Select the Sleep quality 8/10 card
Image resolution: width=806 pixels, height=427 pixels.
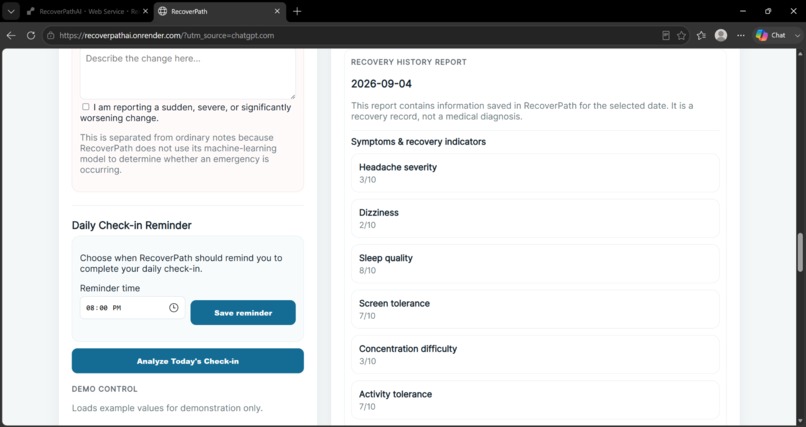pos(535,264)
